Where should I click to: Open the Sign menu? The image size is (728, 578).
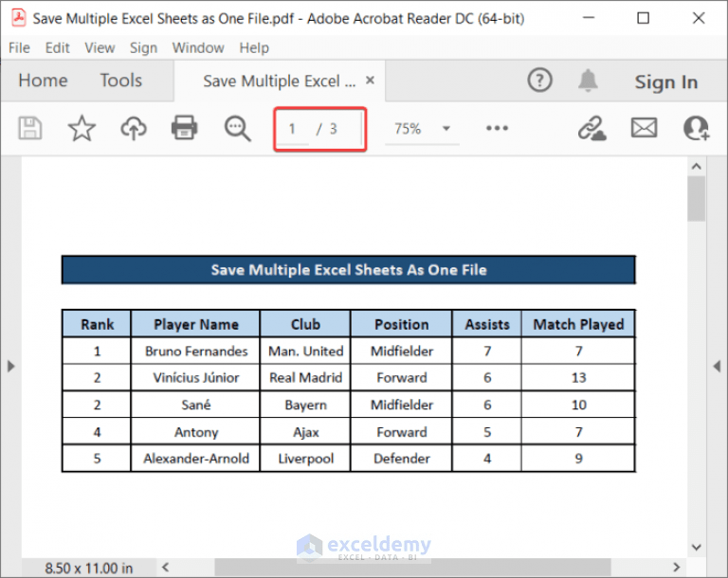pyautogui.click(x=143, y=47)
